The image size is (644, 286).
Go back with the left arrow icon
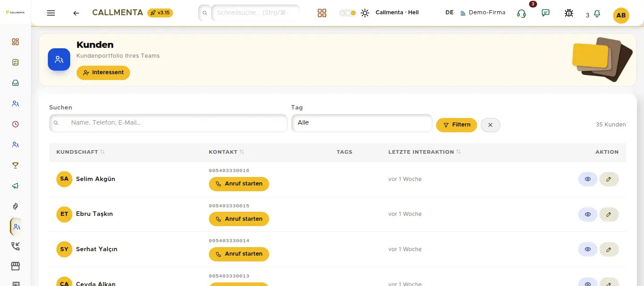coord(76,13)
